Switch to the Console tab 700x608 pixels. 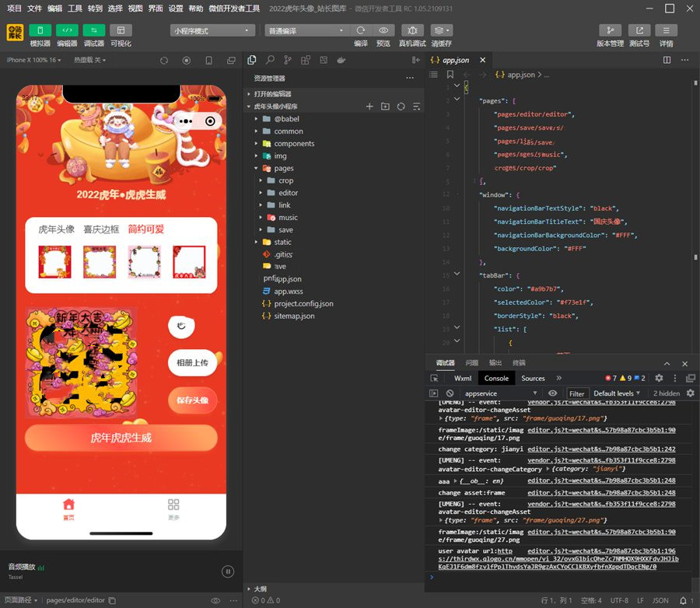click(x=496, y=378)
